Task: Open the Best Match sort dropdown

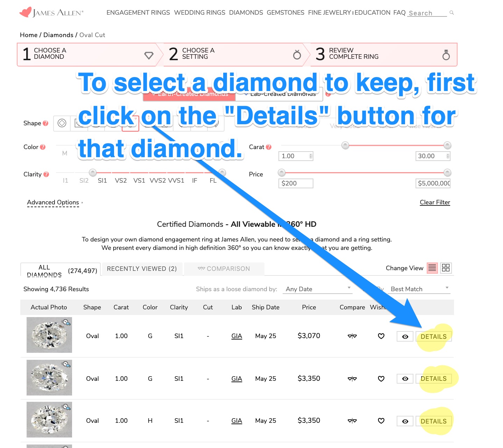Action: tap(419, 289)
